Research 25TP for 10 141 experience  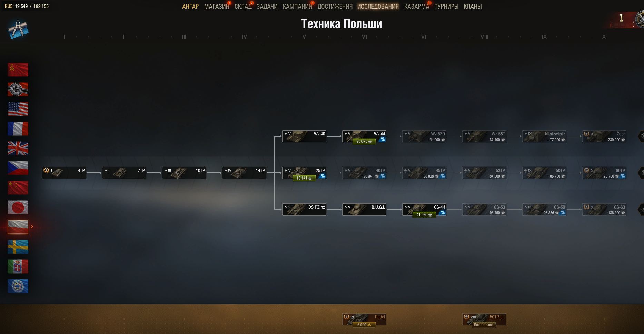coord(304,178)
